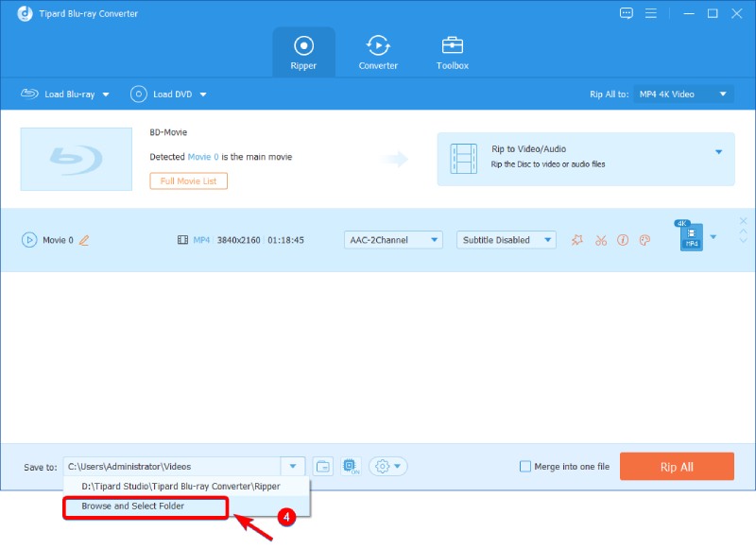The image size is (756, 549).
Task: Open the output folder icon
Action: 323,467
